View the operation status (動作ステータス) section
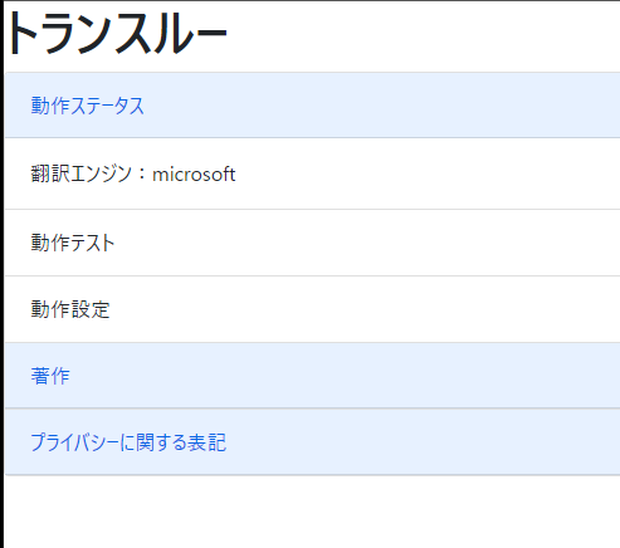 [x=87, y=106]
